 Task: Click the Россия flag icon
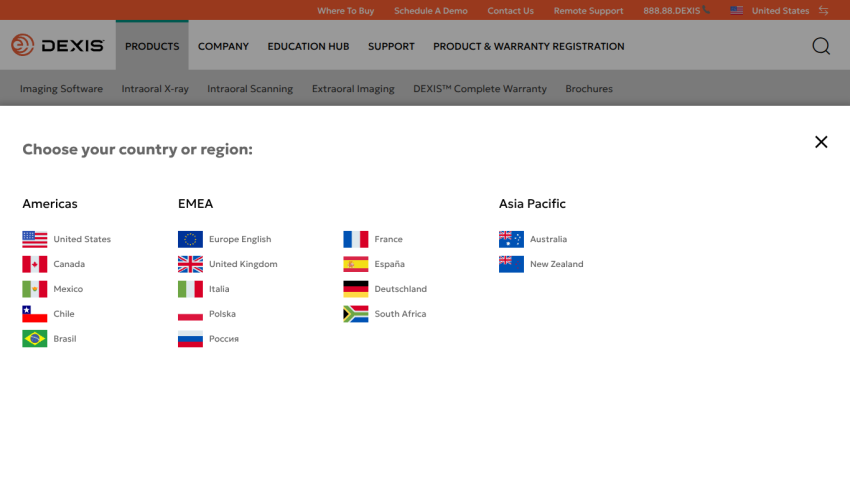click(x=190, y=339)
